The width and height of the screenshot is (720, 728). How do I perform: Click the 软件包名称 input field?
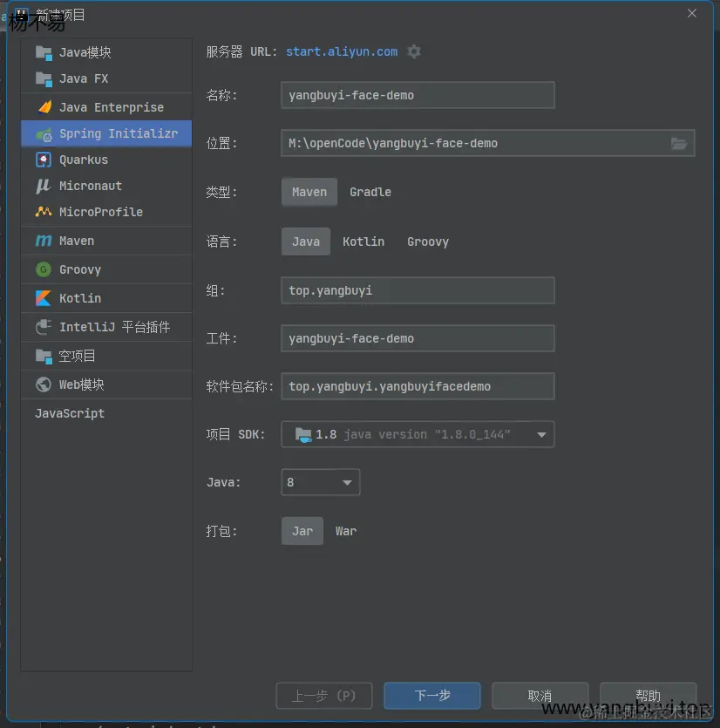tap(418, 386)
